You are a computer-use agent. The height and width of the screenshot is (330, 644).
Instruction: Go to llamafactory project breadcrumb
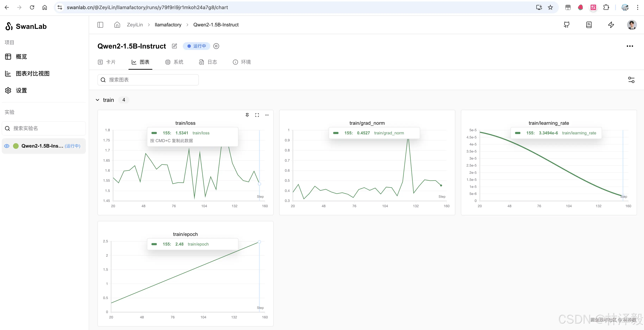pyautogui.click(x=168, y=25)
